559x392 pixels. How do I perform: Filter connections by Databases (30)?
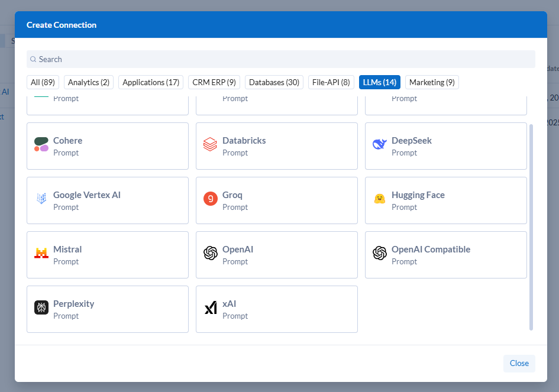pyautogui.click(x=274, y=82)
